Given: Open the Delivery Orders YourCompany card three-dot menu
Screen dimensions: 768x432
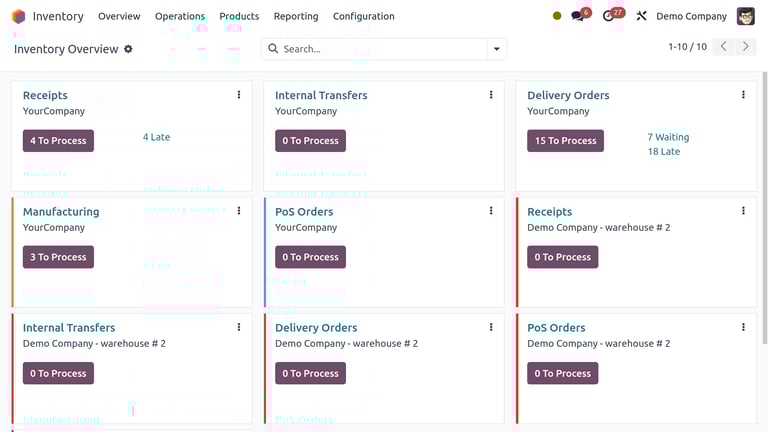Looking at the screenshot, I should coord(743,95).
